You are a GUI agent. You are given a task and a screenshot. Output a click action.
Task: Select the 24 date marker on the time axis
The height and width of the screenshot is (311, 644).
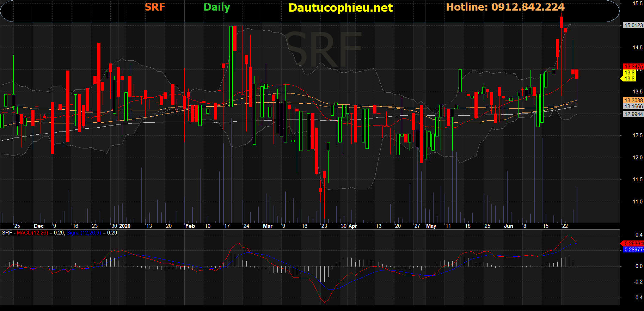pos(246,226)
